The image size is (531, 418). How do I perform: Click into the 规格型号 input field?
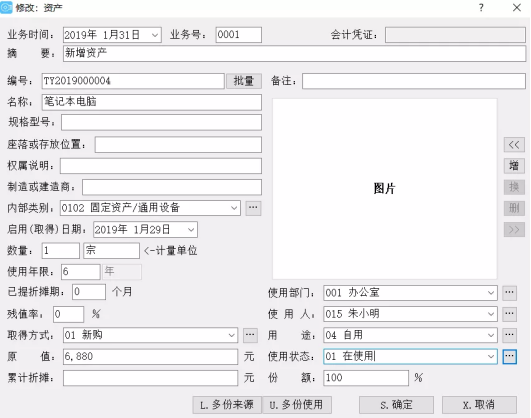[161, 122]
